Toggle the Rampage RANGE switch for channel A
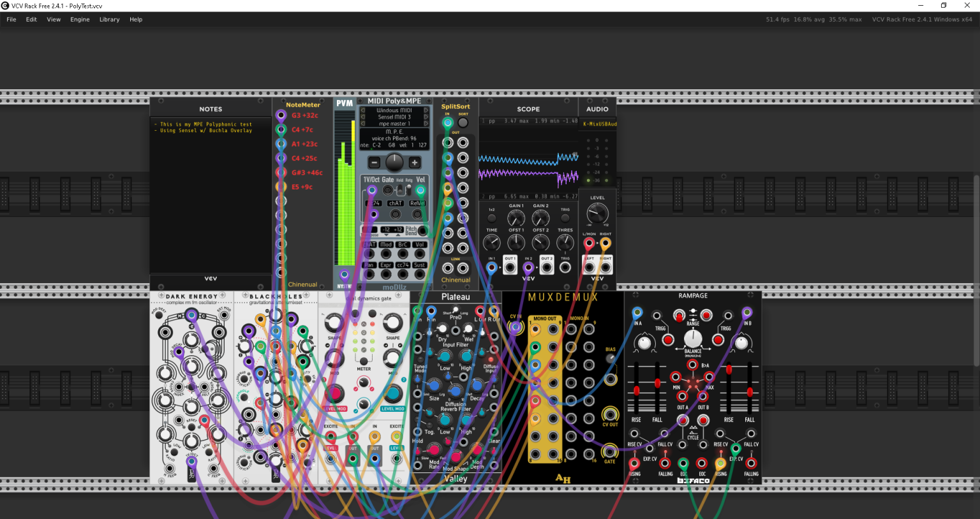 pyautogui.click(x=679, y=315)
